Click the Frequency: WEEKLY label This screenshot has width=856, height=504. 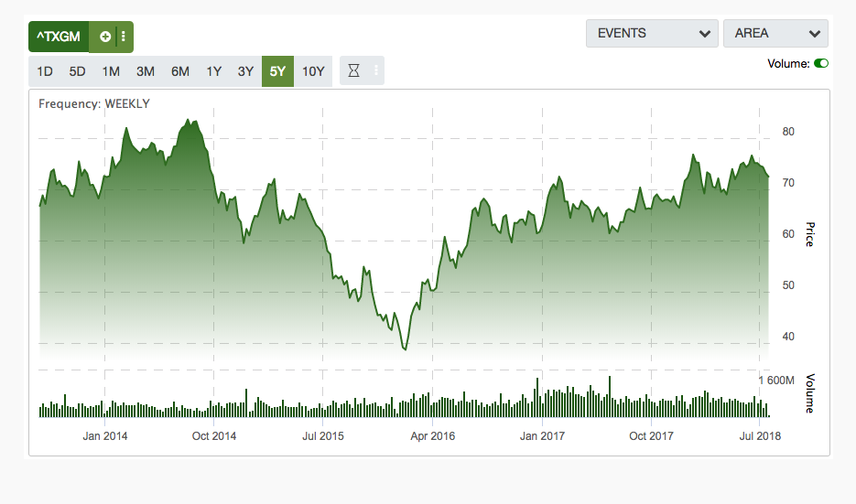(93, 103)
